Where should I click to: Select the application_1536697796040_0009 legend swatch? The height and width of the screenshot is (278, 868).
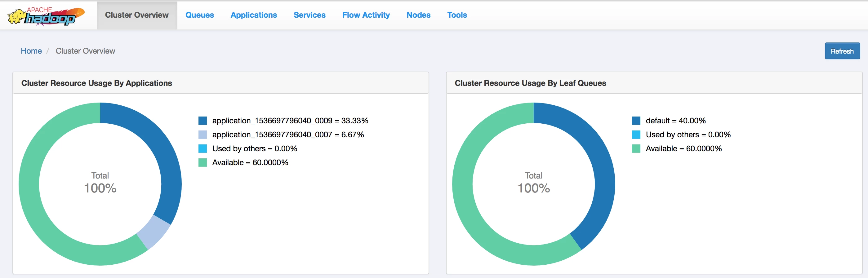[x=203, y=121]
